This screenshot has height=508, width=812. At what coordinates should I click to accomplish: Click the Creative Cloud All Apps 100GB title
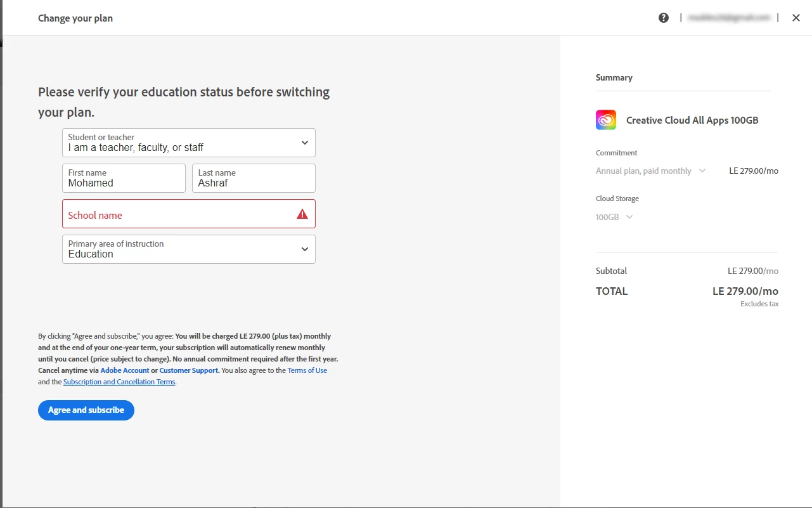pyautogui.click(x=692, y=120)
